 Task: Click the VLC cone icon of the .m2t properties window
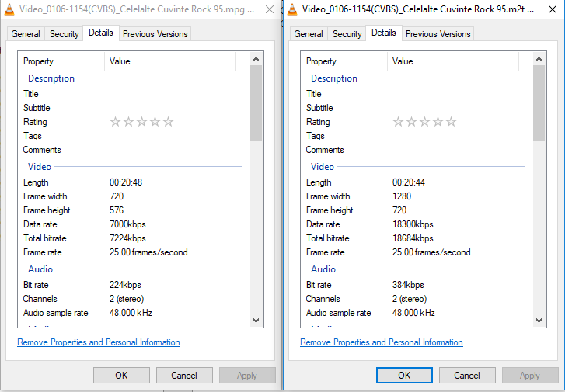click(292, 10)
